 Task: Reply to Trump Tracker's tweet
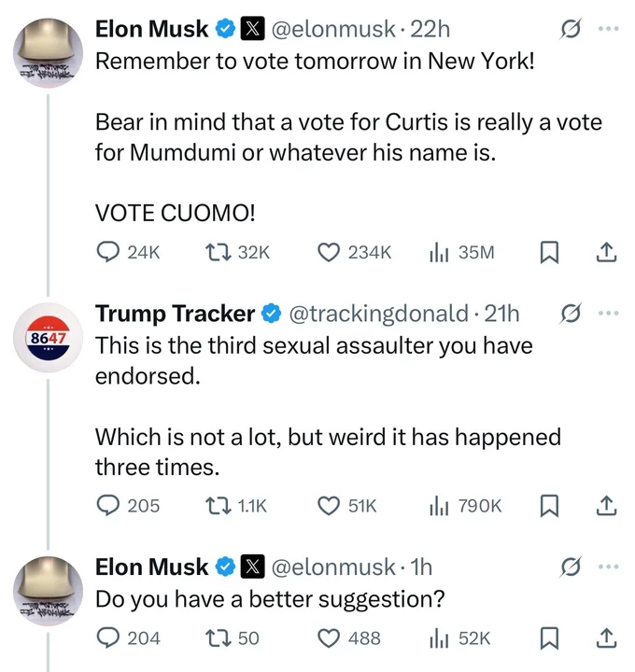pos(109,506)
